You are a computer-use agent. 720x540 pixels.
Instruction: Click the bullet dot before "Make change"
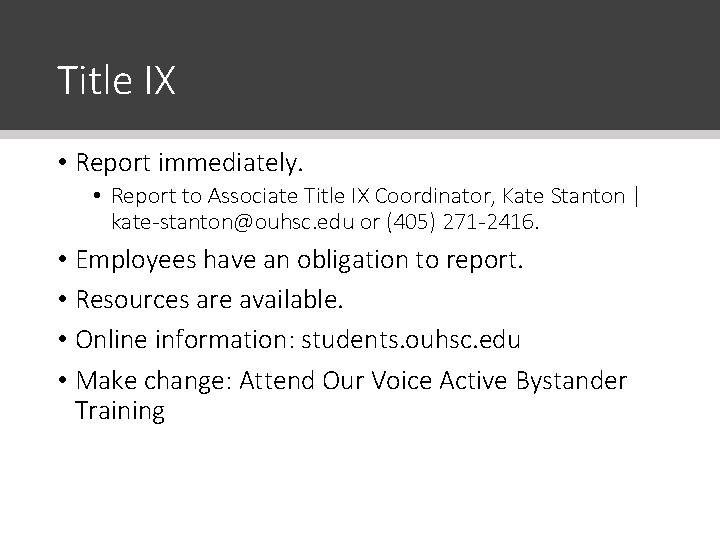coord(62,381)
